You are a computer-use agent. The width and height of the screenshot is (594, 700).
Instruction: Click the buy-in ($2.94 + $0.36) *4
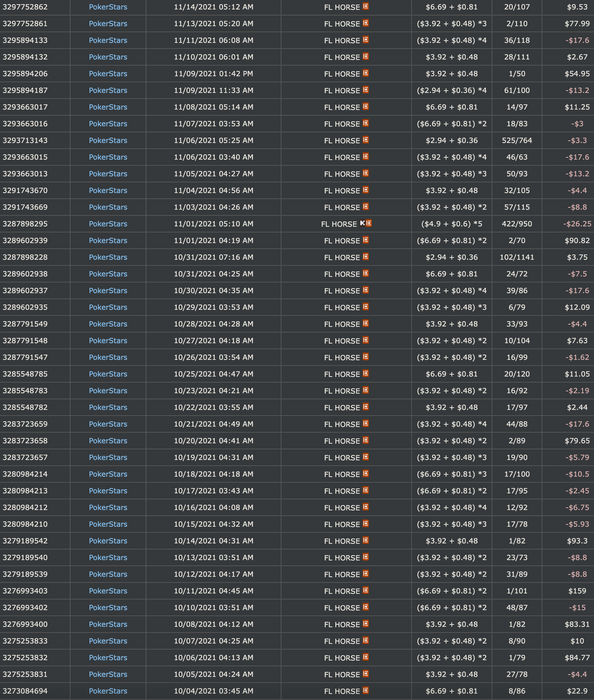point(452,90)
